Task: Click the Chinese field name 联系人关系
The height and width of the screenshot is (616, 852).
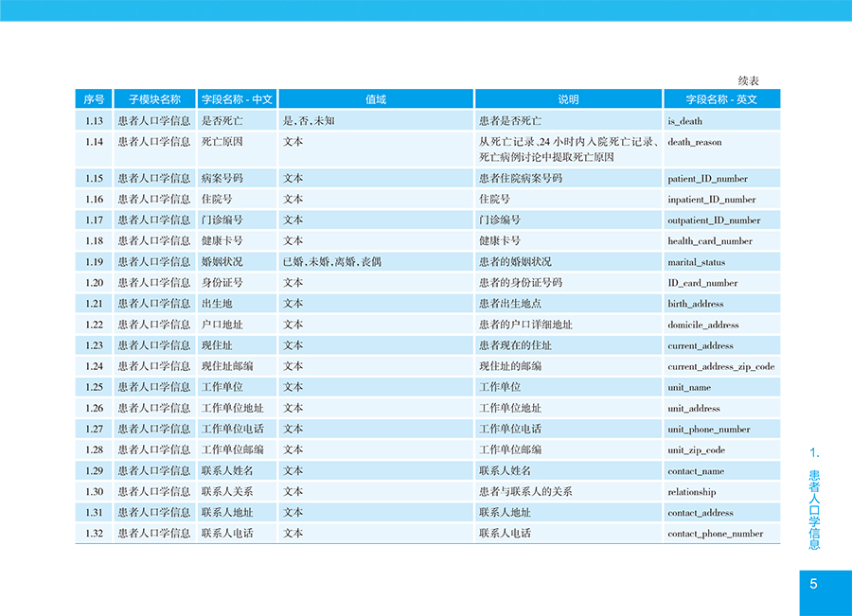Action: [227, 492]
